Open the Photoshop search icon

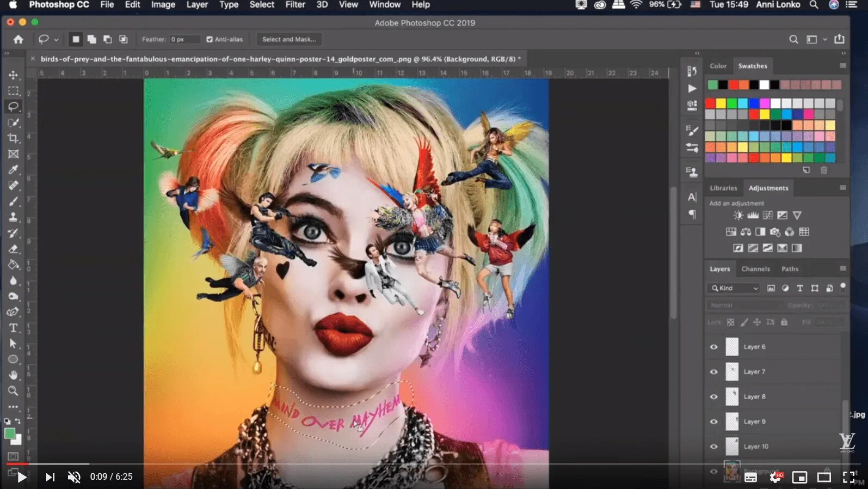(x=793, y=39)
